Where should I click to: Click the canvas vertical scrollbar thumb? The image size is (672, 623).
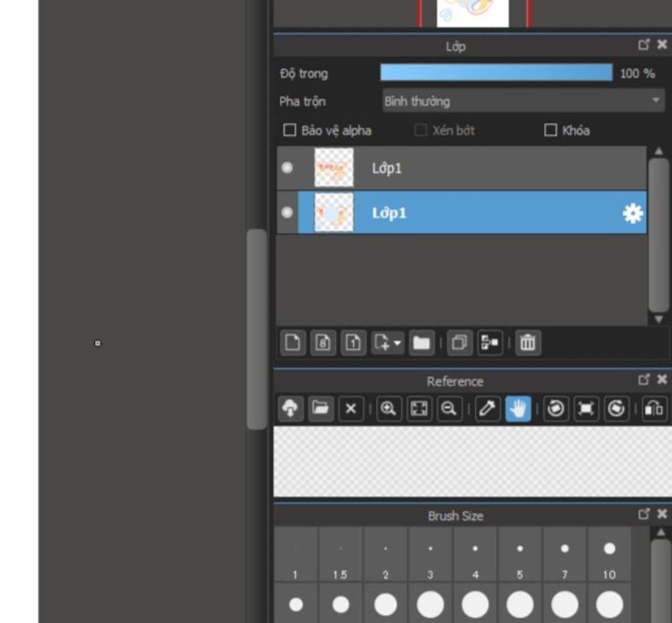tap(257, 329)
